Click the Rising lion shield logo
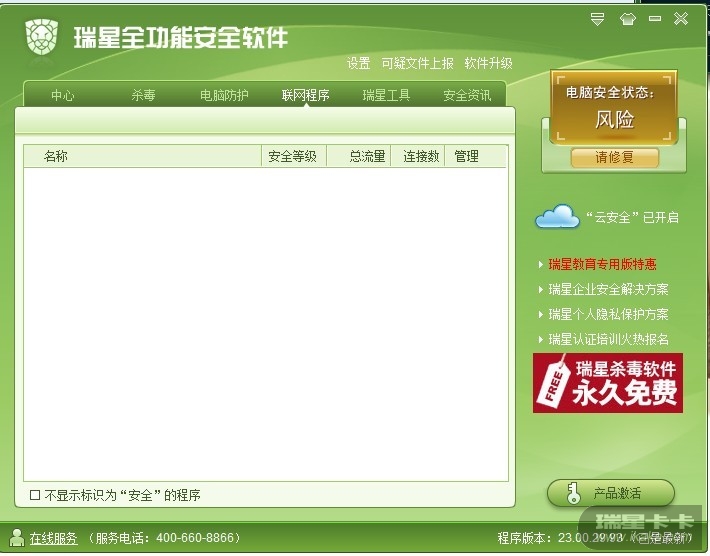The image size is (710, 556). pyautogui.click(x=42, y=36)
